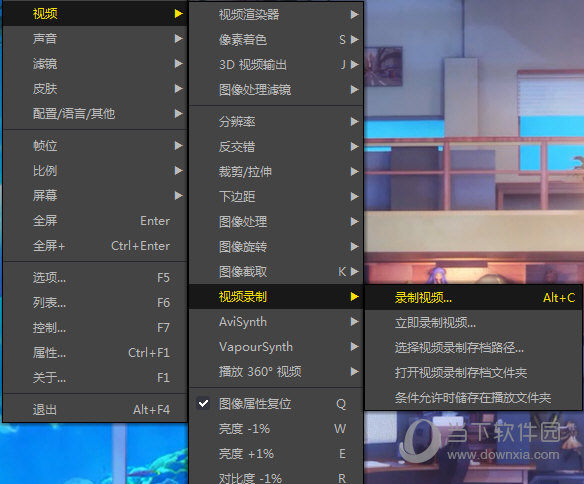
Task: Expand the 像素着色 submenu arrow
Action: (x=355, y=39)
